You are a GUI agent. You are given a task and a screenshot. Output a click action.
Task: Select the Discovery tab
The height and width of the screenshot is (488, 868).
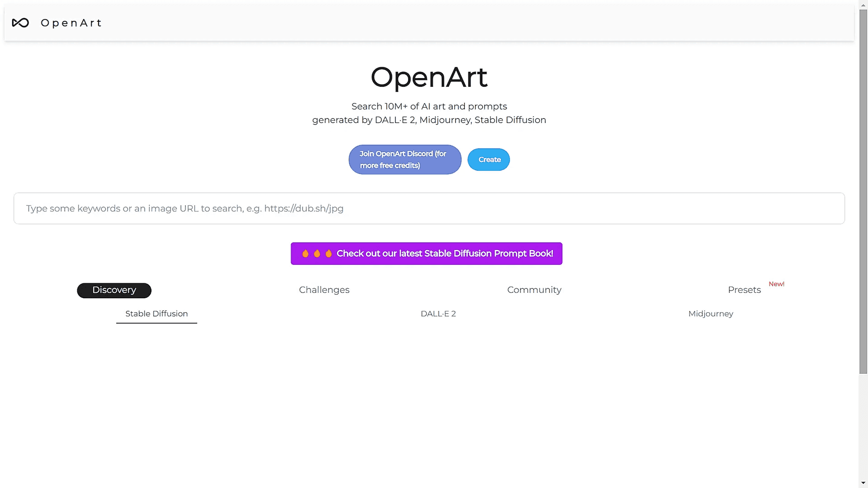click(x=114, y=290)
